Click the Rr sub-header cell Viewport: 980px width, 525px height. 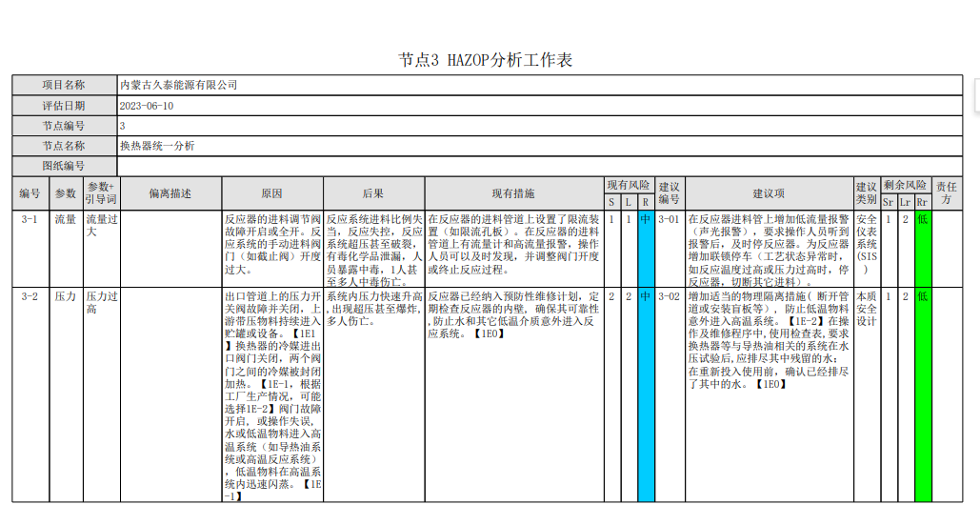923,202
